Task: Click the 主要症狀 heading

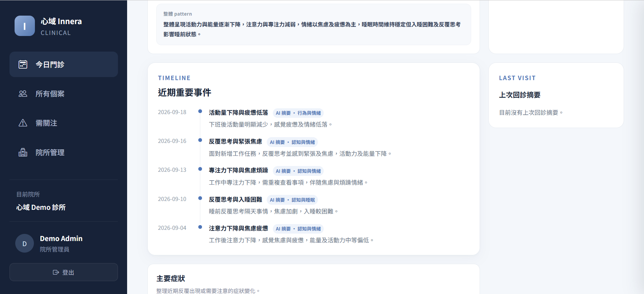Action: point(171,278)
